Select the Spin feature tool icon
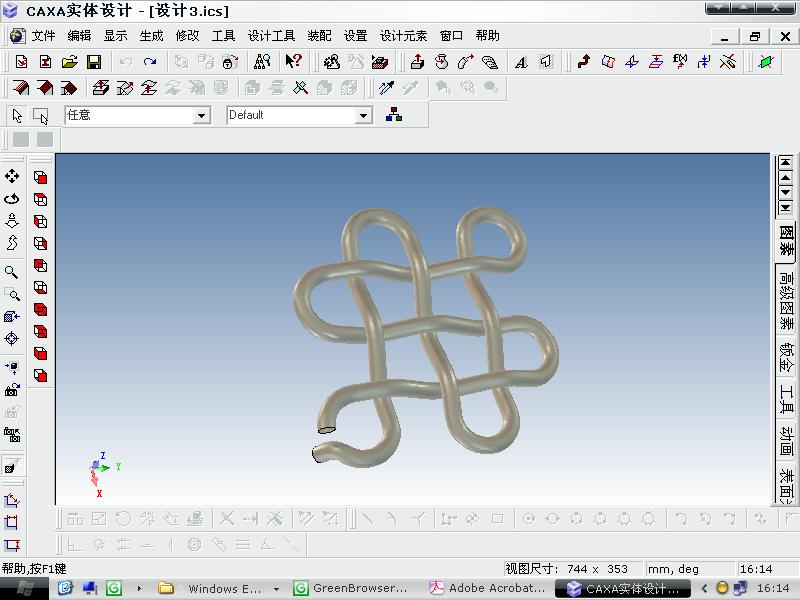 pyautogui.click(x=441, y=62)
